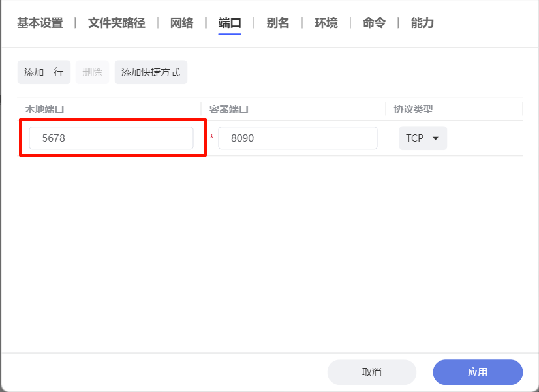Viewport: 539px width, 392px height.
Task: Expand the TCP protocol type dropdown
Action: (x=423, y=138)
